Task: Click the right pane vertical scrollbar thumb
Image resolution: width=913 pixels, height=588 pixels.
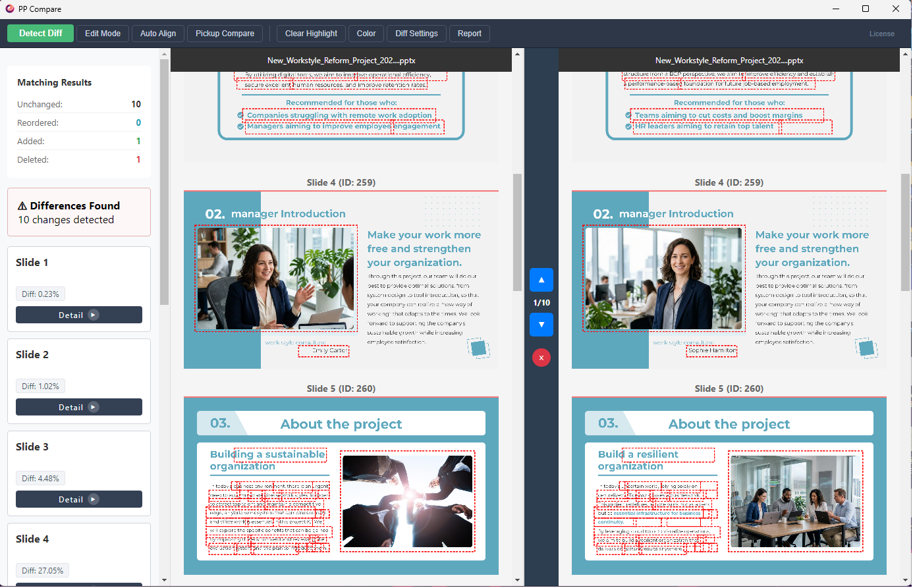Action: pyautogui.click(x=906, y=232)
